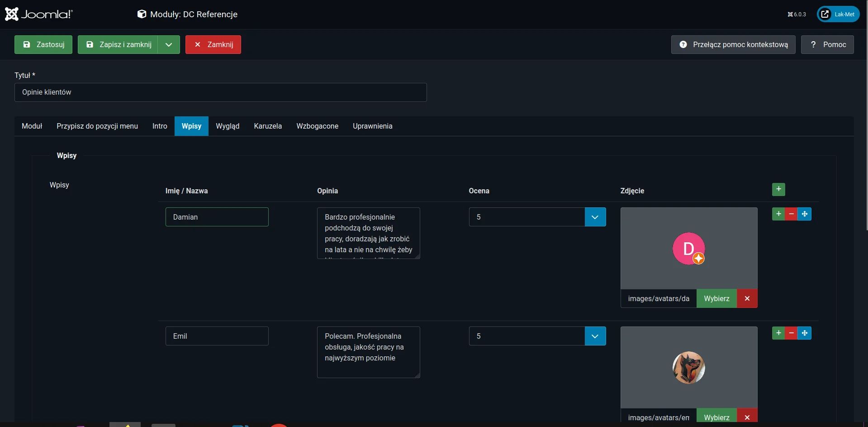Click Wybierz to choose Damian's photo
868x427 pixels.
[x=716, y=298]
